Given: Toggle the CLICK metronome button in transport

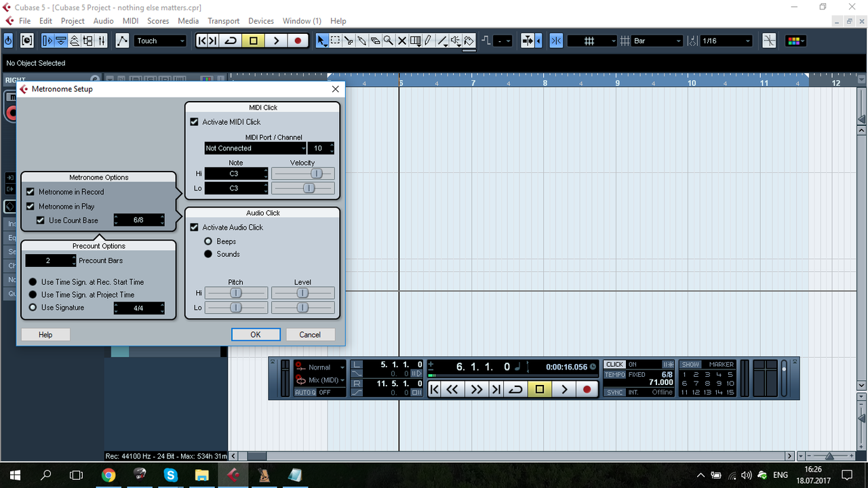Looking at the screenshot, I should (x=614, y=365).
